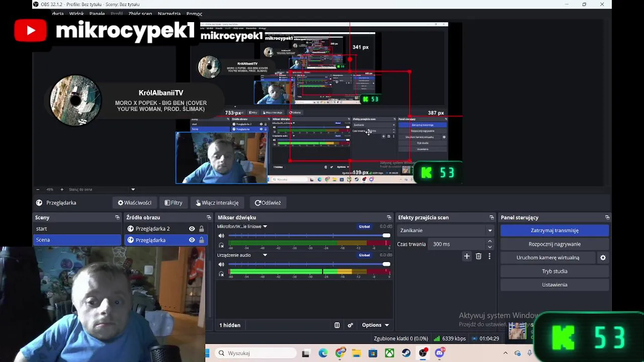
Task: Toggle monitoring icon for Urządzenie audio
Action: coord(221,274)
